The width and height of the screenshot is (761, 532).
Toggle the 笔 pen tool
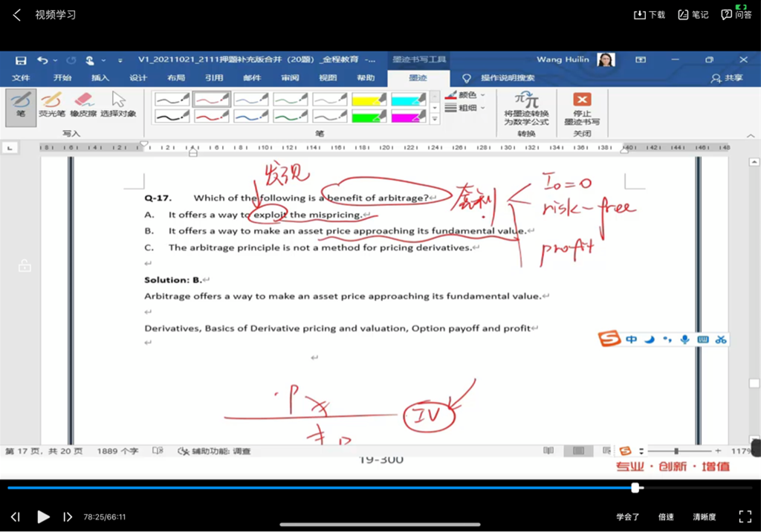21,107
